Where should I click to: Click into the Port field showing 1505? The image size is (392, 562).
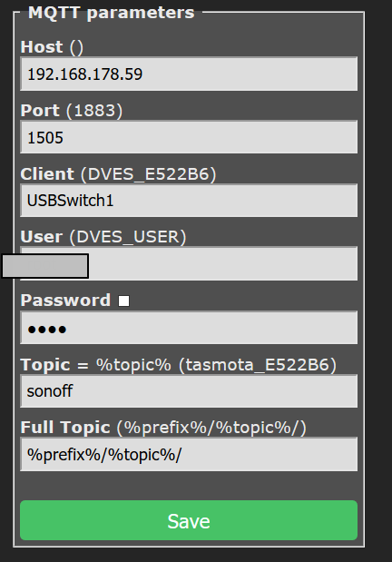coord(189,137)
